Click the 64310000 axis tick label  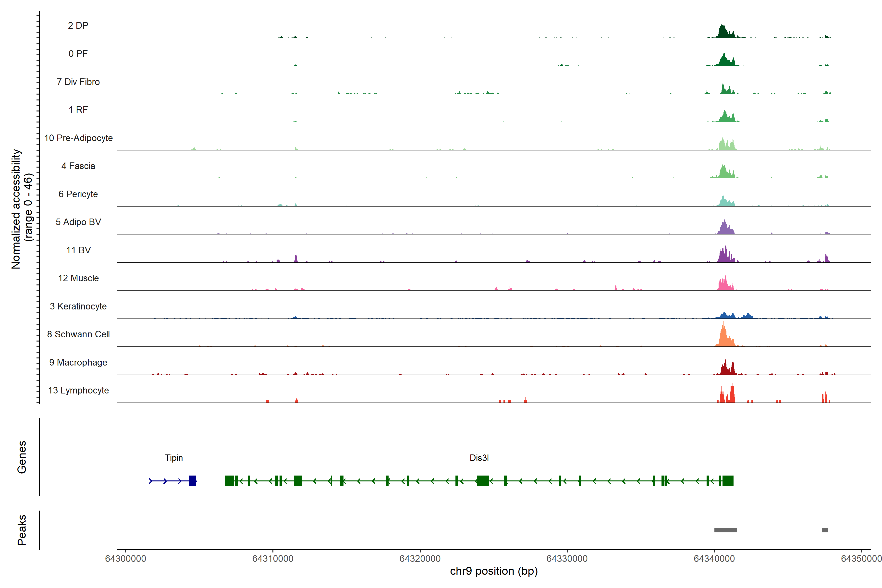[273, 558]
